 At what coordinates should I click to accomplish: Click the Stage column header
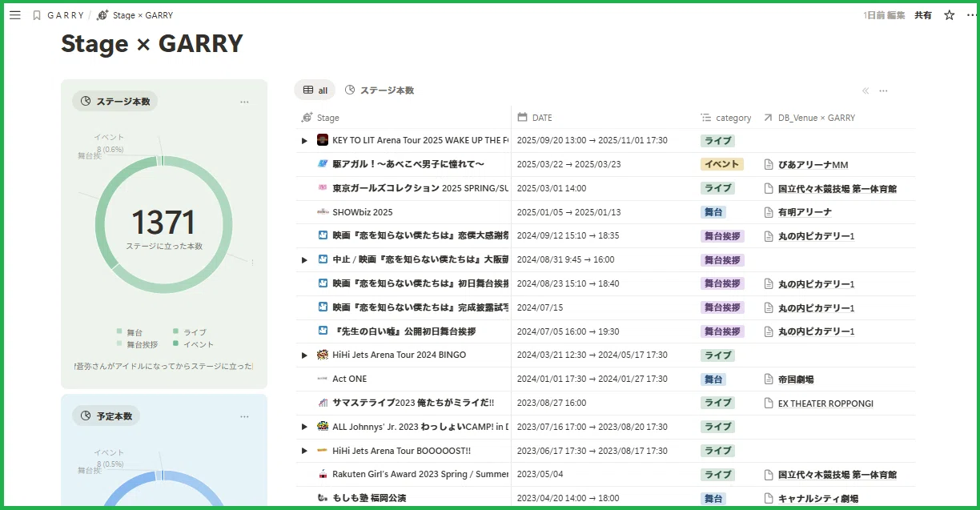320,118
